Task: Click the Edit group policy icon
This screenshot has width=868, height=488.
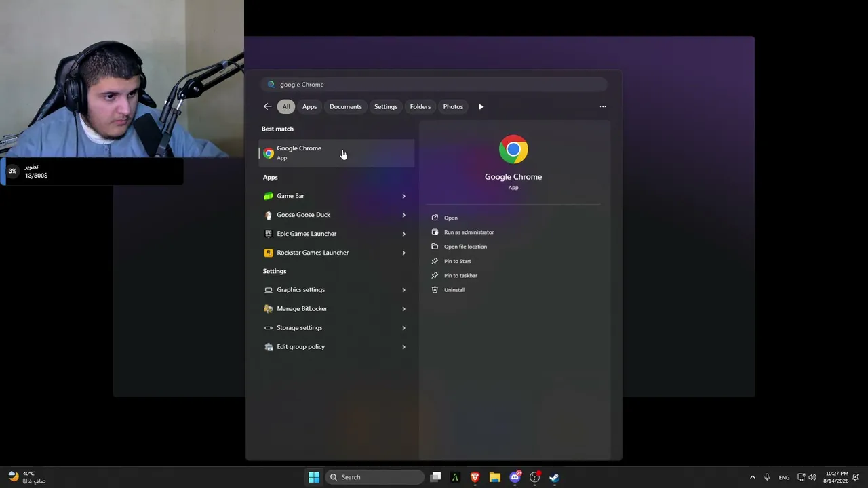Action: pyautogui.click(x=269, y=347)
